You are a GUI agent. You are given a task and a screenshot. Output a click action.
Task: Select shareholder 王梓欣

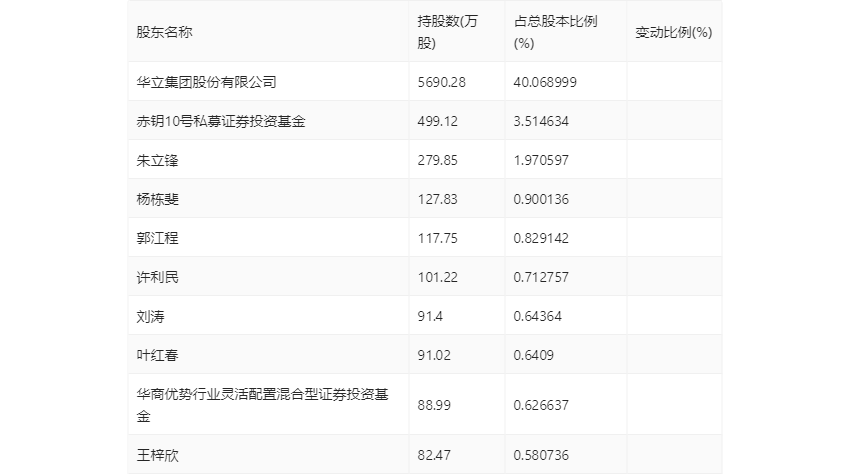(157, 455)
